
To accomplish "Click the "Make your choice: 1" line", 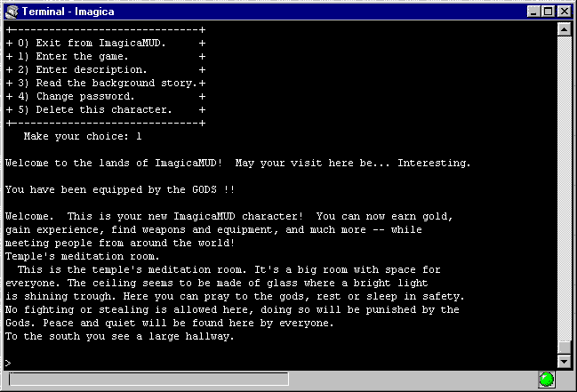I will [83, 136].
